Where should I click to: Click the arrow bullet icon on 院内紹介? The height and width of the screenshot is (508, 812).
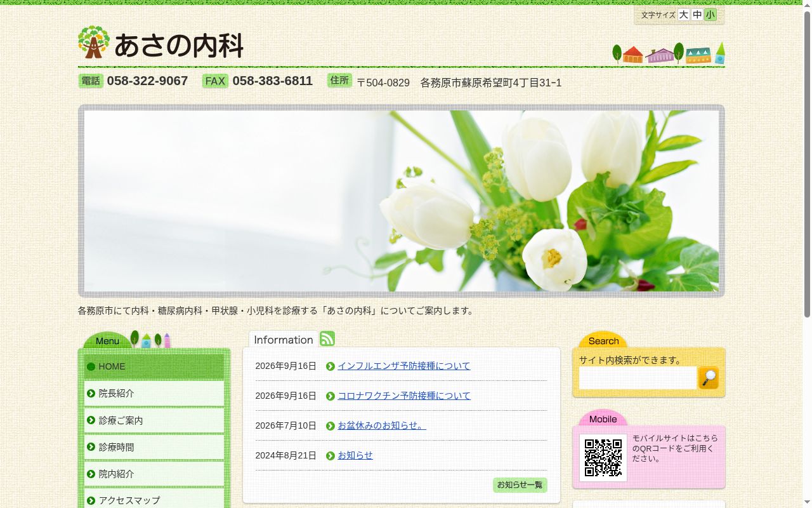91,473
